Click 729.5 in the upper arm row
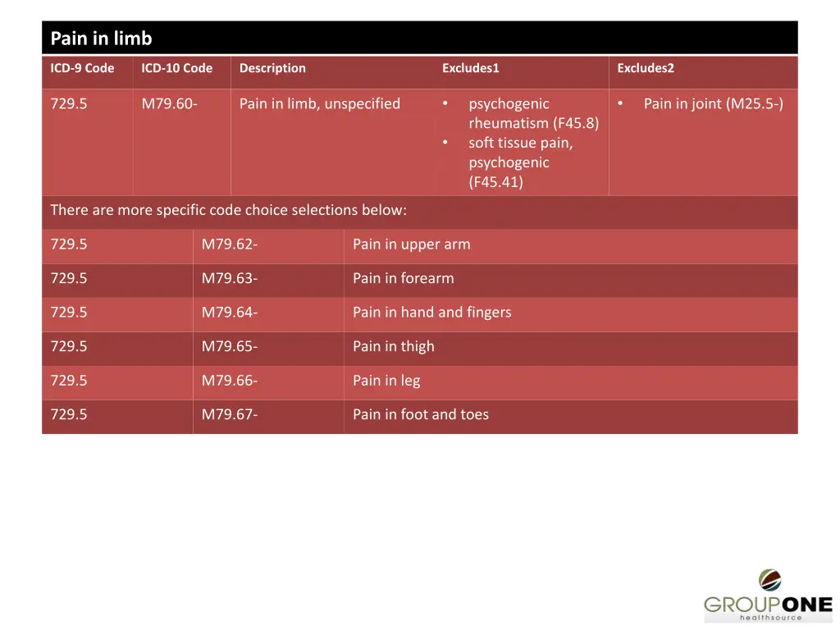 (69, 244)
